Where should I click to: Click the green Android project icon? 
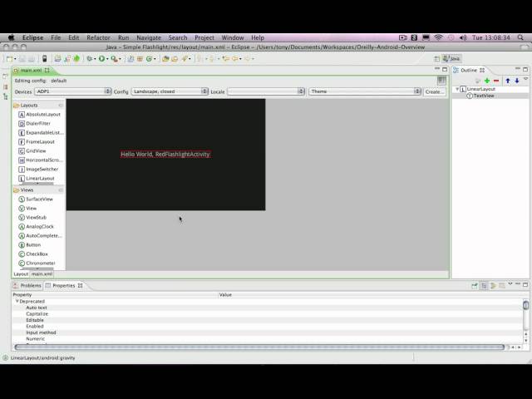(76, 58)
